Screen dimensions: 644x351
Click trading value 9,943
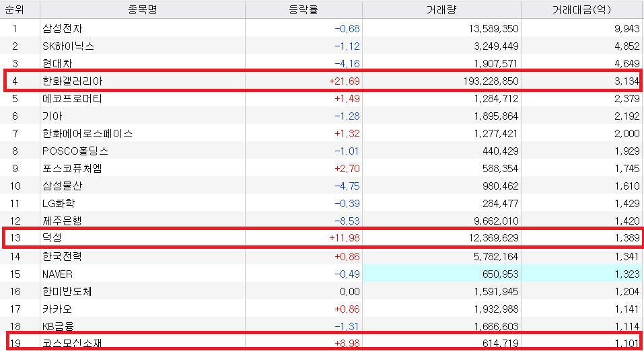[x=627, y=29]
